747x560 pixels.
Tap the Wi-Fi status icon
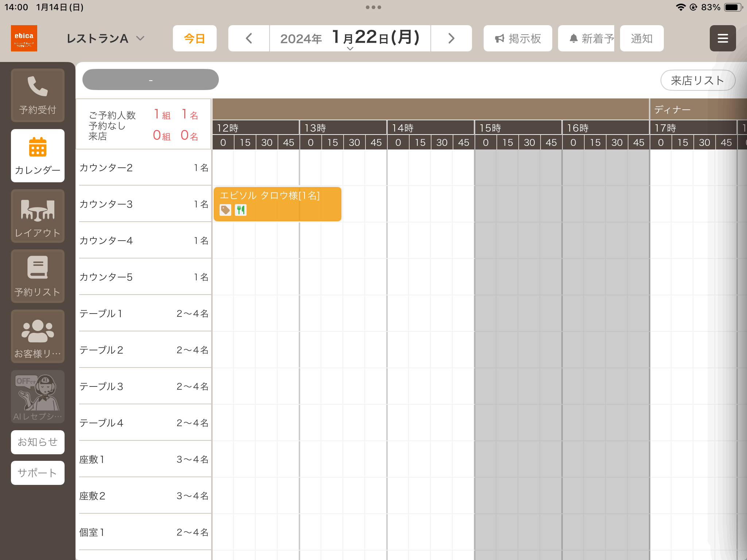681,7
